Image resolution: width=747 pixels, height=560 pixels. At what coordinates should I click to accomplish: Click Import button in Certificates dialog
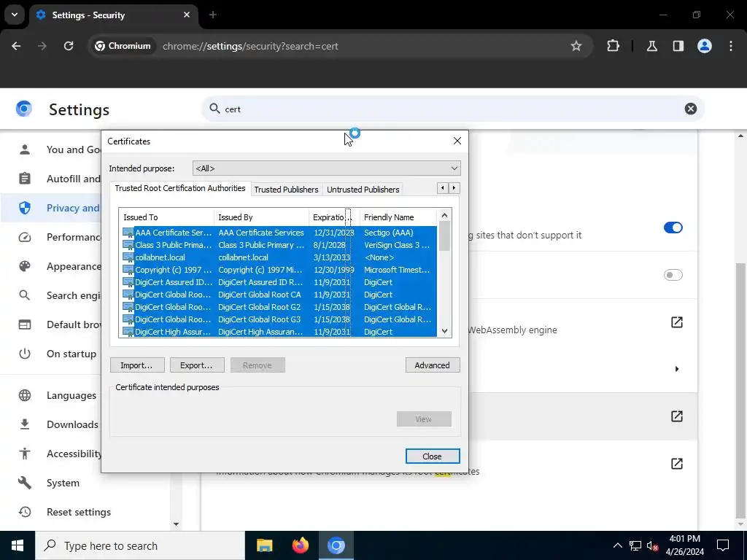(x=137, y=365)
